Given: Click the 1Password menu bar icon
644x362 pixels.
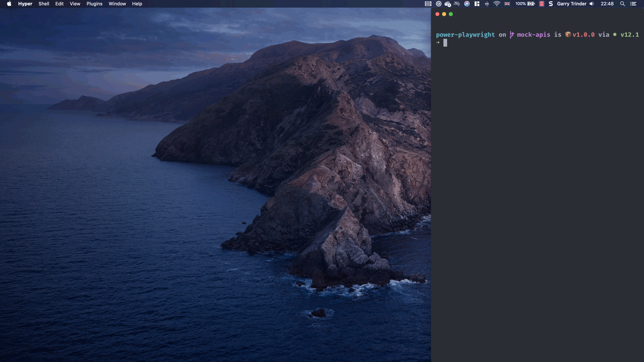Looking at the screenshot, I should point(438,4).
